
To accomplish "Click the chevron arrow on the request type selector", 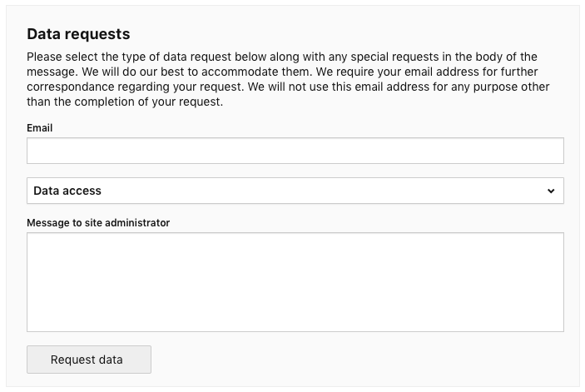I will click(551, 191).
